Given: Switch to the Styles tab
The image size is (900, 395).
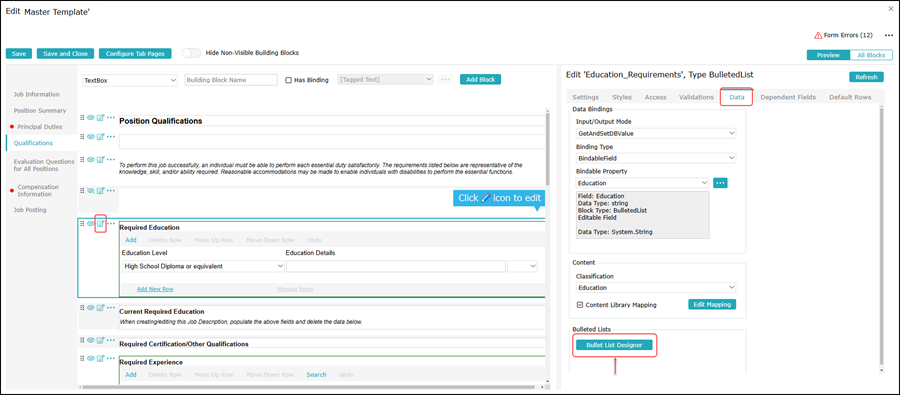Looking at the screenshot, I should pyautogui.click(x=622, y=98).
